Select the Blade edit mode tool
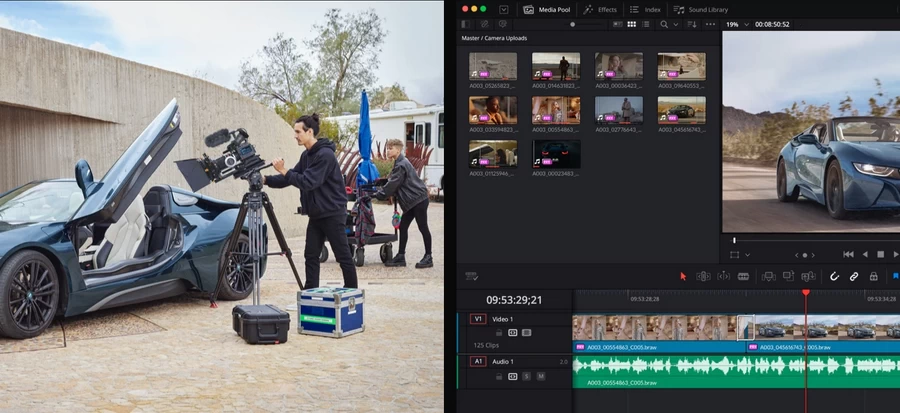The width and height of the screenshot is (900, 413). coord(743,276)
